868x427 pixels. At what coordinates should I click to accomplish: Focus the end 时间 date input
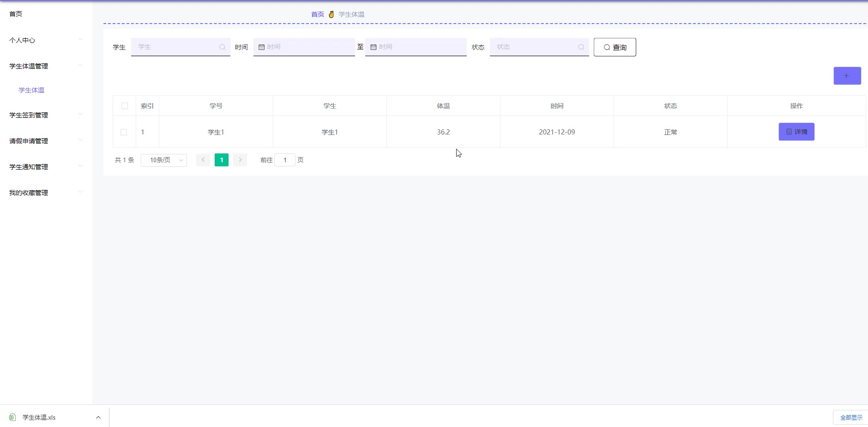pyautogui.click(x=416, y=47)
